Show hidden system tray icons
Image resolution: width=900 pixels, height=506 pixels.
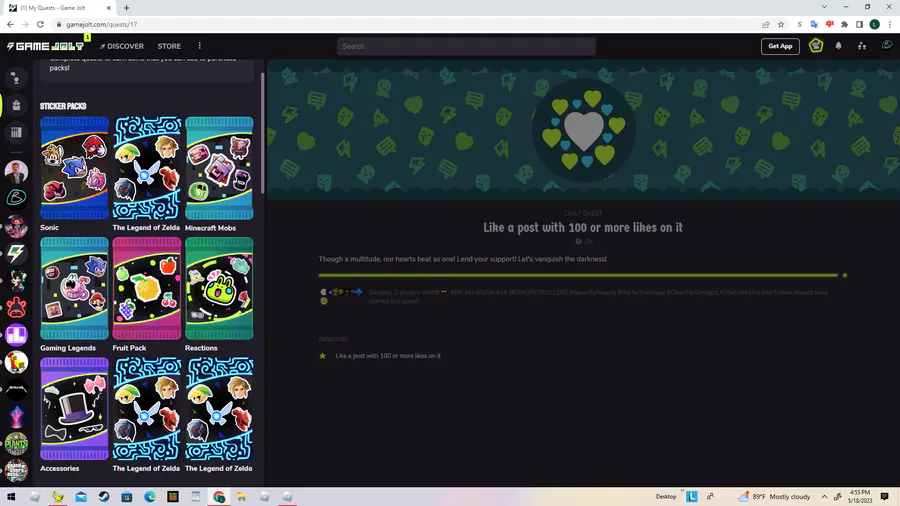(824, 497)
